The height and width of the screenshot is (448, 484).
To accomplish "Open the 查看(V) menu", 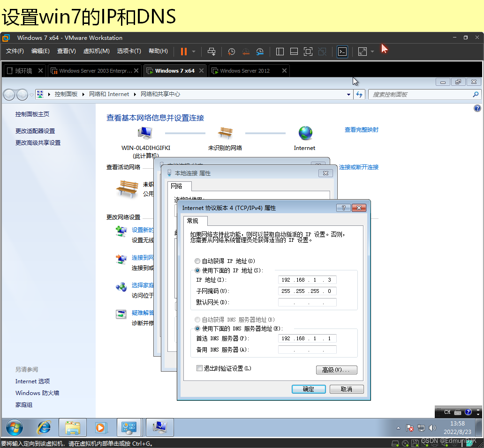I will pos(67,51).
